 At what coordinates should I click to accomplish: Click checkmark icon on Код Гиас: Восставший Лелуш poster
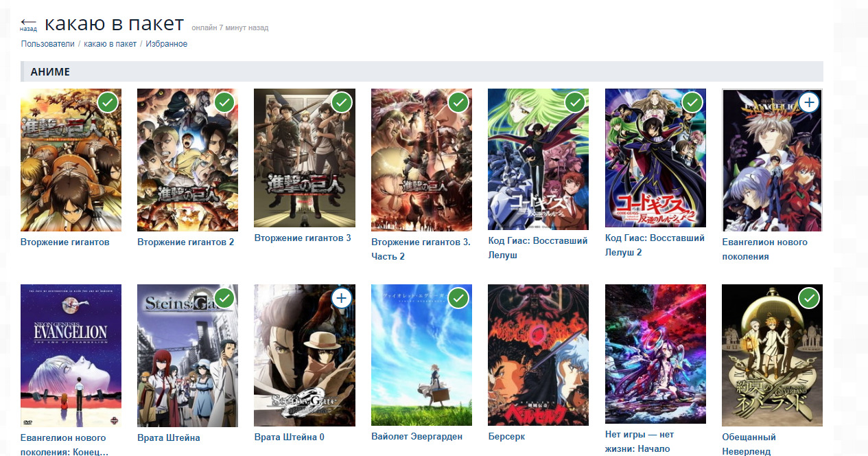575,103
